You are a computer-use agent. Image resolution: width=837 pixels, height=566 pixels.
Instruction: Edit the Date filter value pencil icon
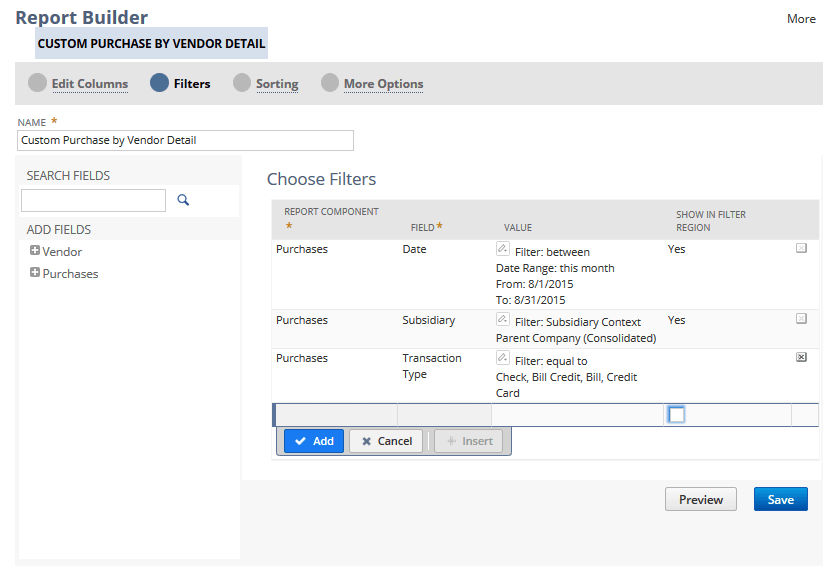click(502, 248)
